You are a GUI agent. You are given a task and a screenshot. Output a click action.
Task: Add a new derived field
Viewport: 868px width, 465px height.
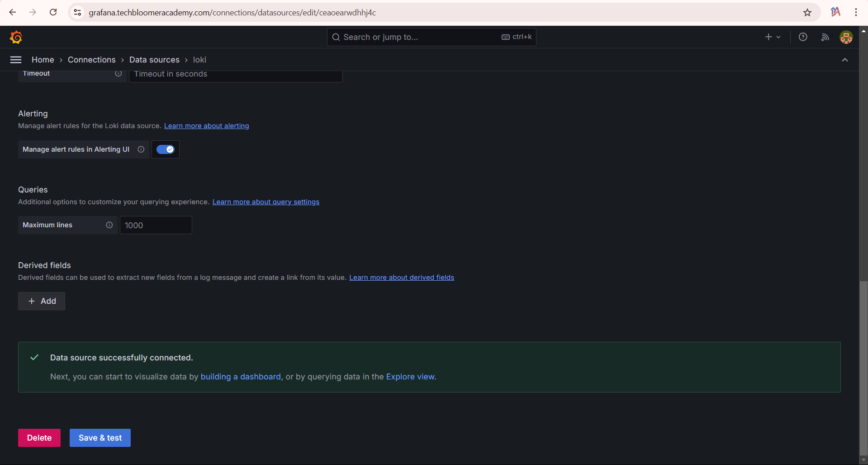pos(42,301)
